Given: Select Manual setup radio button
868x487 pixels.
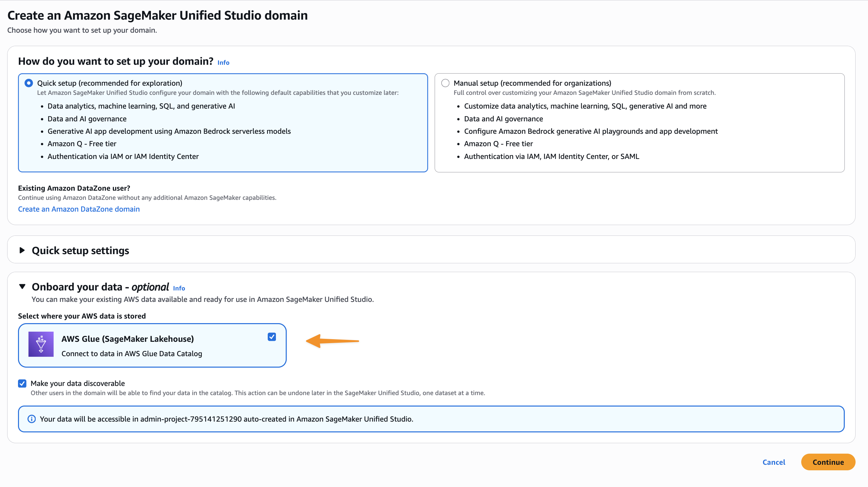Looking at the screenshot, I should pos(445,83).
